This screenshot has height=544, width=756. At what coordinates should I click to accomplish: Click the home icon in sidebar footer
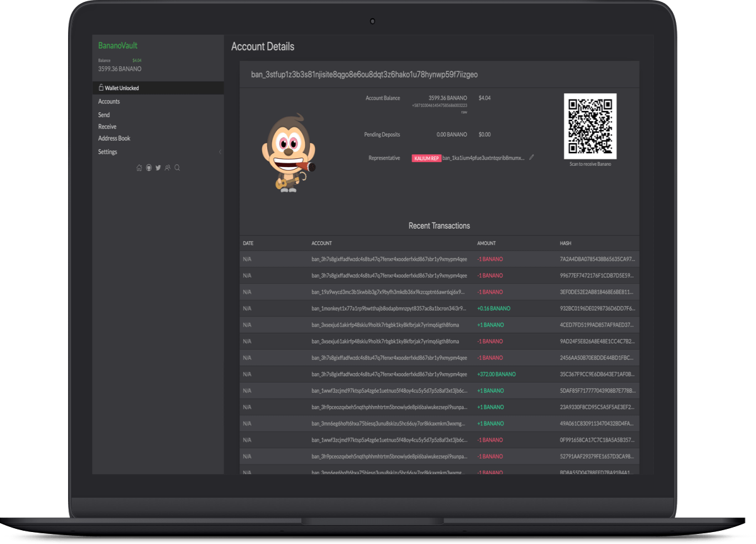139,168
